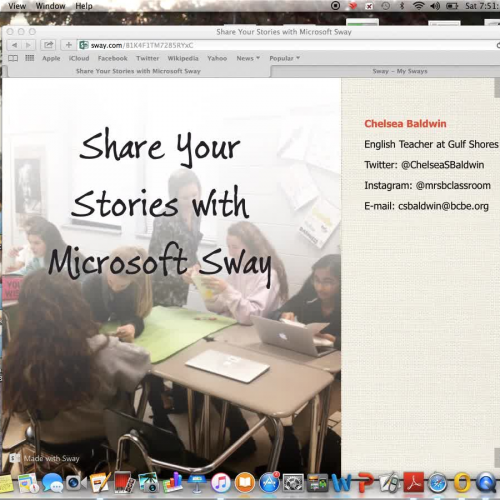The width and height of the screenshot is (500, 500).
Task: Click the Twitter: @ChelseaSBaldwin line
Action: click(x=424, y=165)
